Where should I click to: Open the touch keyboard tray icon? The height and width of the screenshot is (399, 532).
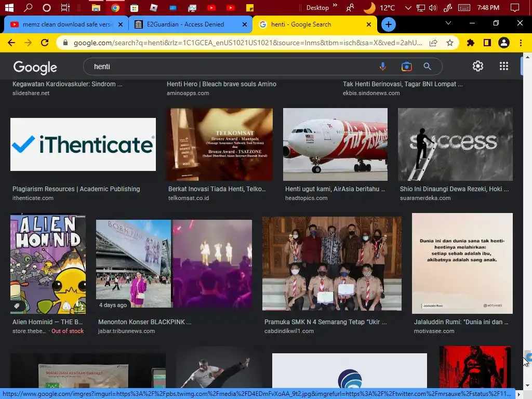point(464,7)
